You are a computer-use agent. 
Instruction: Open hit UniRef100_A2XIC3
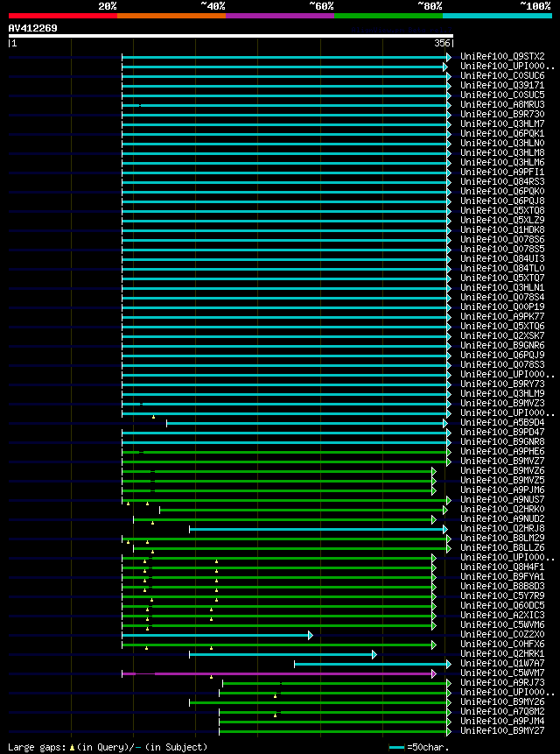tap(502, 615)
